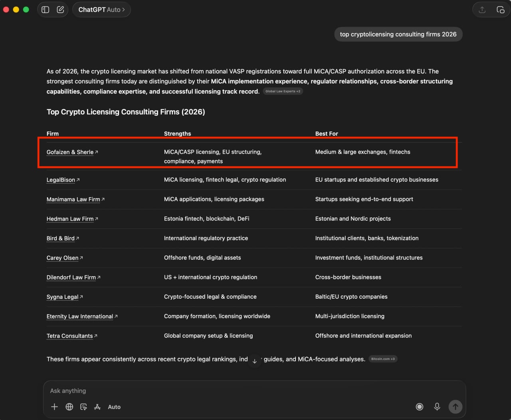Click 'International regulatory practice' cell
The image size is (511, 420).
[206, 238]
